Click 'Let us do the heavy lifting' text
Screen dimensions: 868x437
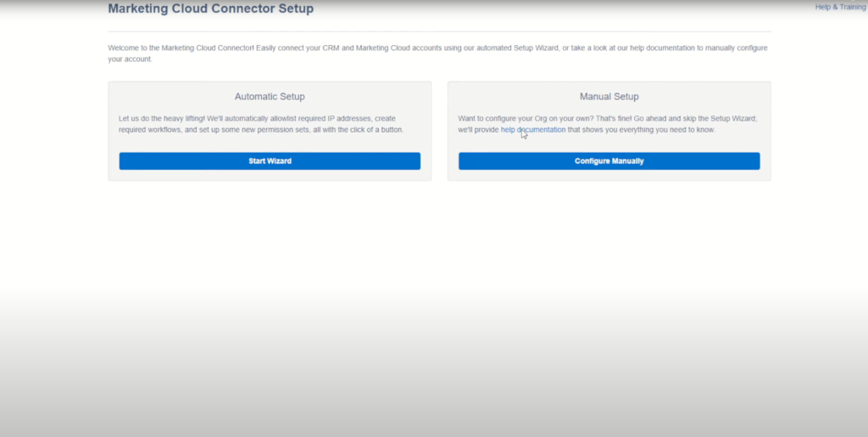pyautogui.click(x=161, y=118)
